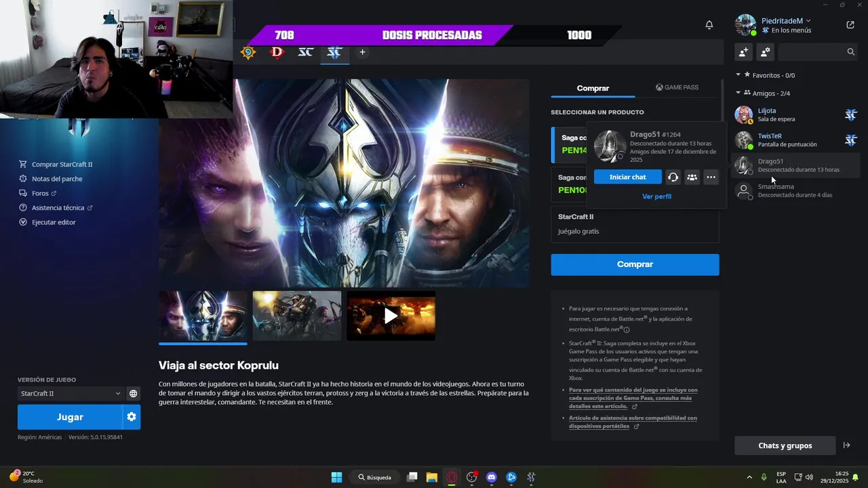Open the game version StarCraft II dropdown

tap(70, 393)
